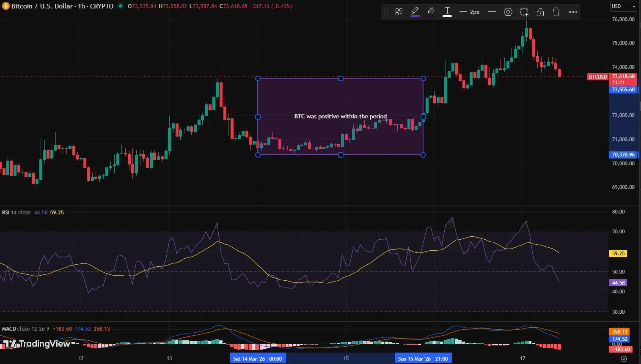
Task: Delete the drawing with trash icon
Action: click(x=556, y=12)
